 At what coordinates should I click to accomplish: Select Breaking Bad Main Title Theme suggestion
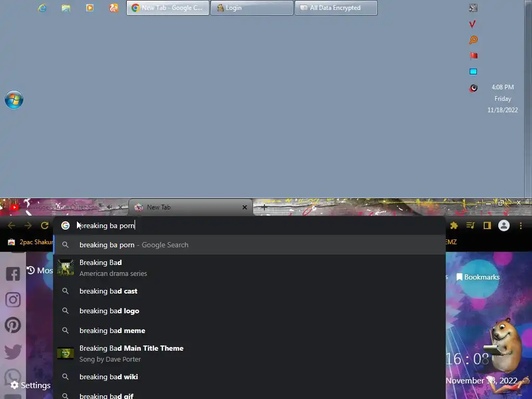pos(249,353)
